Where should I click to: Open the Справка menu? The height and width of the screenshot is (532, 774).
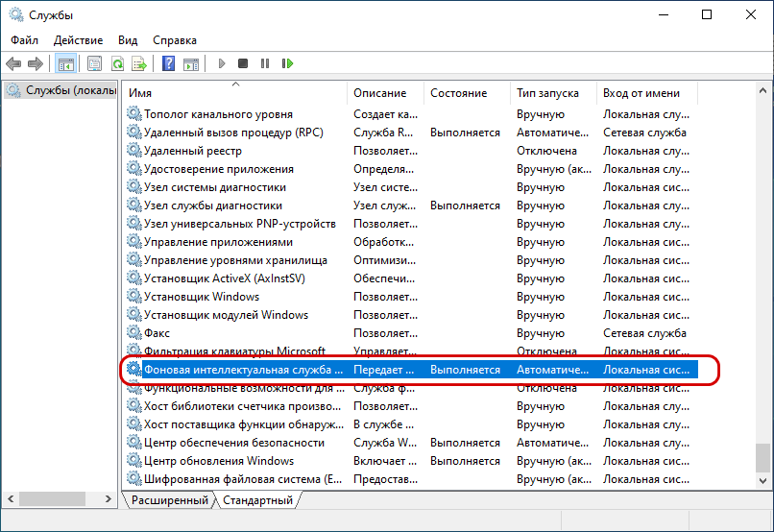175,40
